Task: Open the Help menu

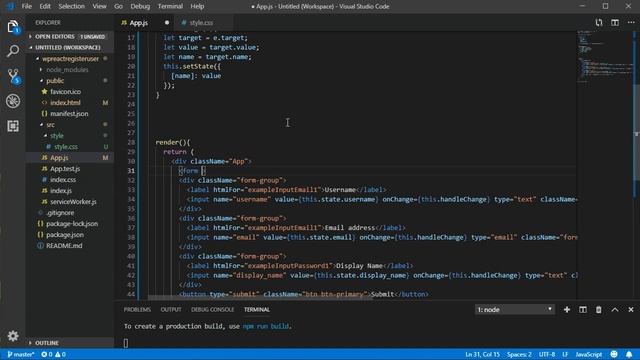Action: (x=197, y=7)
